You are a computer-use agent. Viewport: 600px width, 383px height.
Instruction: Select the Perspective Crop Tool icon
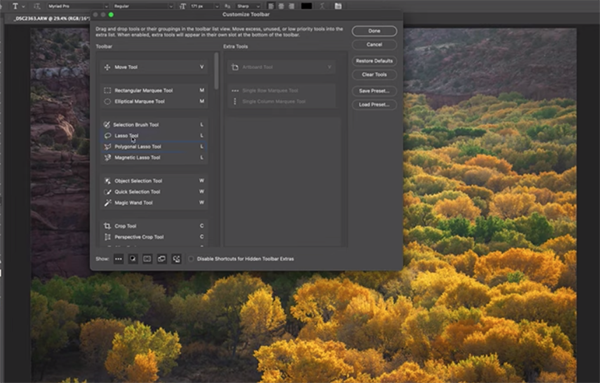point(108,237)
